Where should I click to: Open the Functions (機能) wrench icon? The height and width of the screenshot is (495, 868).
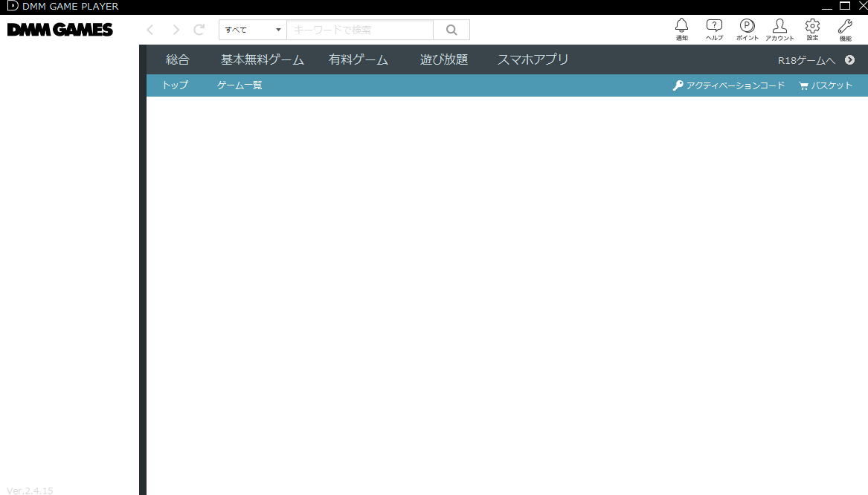click(845, 29)
